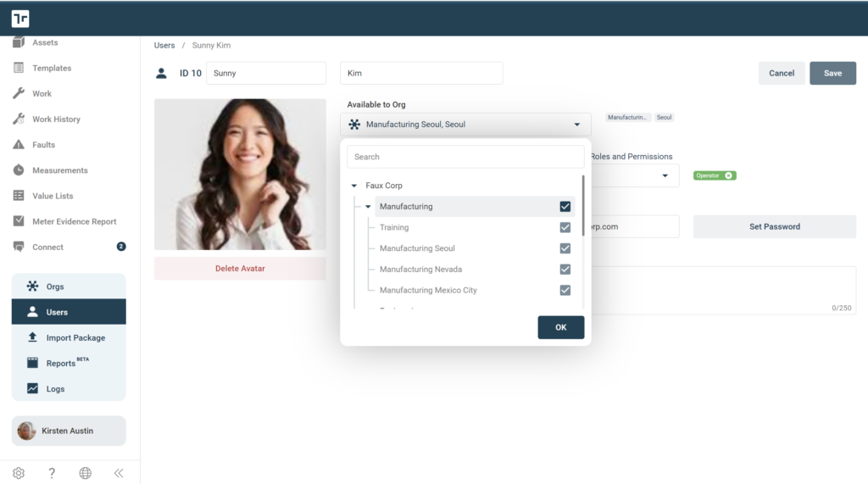Go to Measurements in sidebar

click(60, 170)
